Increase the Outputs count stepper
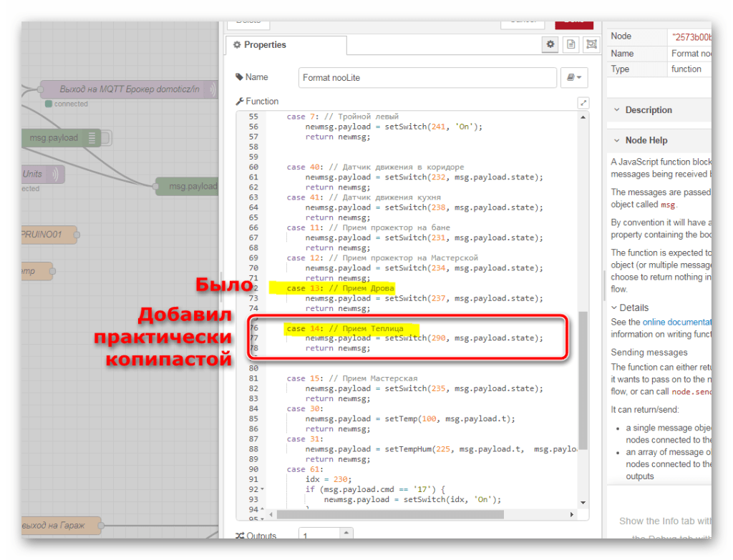Image resolution: width=733 pixels, height=560 pixels. point(346,532)
